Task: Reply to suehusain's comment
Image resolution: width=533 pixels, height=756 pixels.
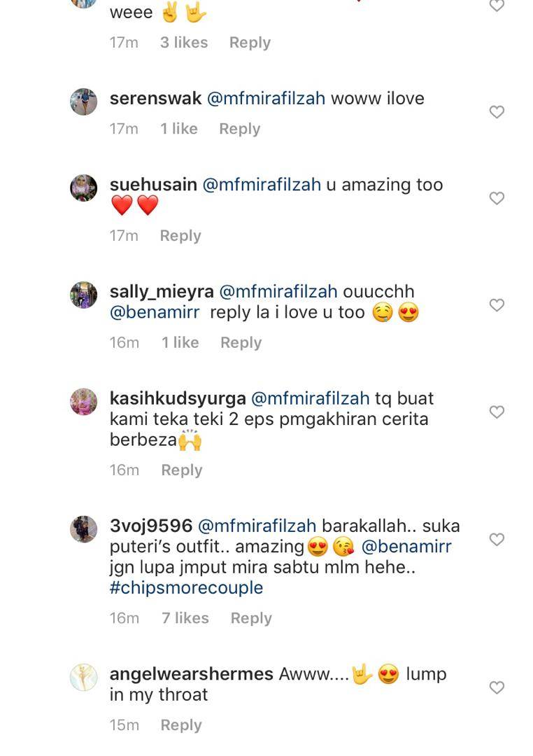Action: click(180, 236)
